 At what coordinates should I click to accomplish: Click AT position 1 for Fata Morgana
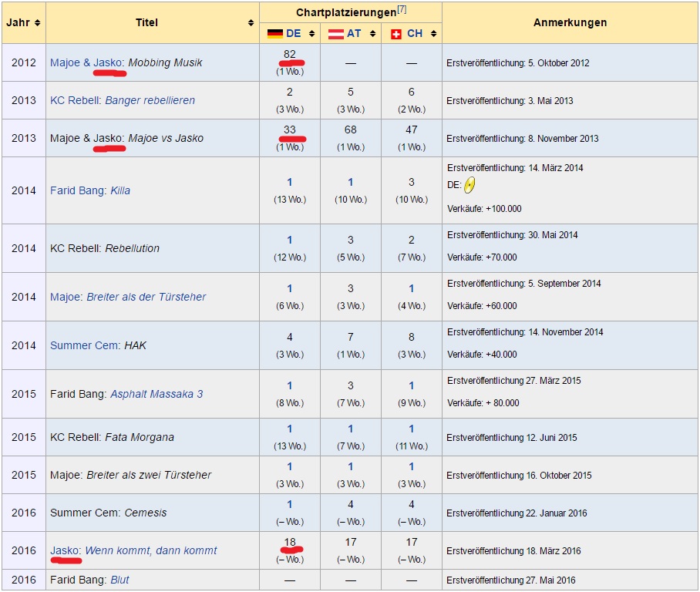click(x=351, y=429)
